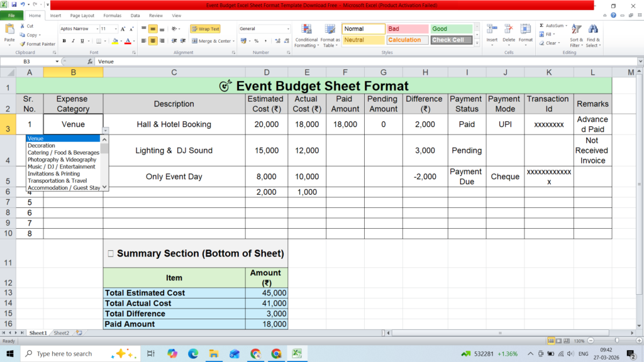Save the workbook from the quick access toolbar
Image resolution: width=644 pixels, height=362 pixels.
14,5
